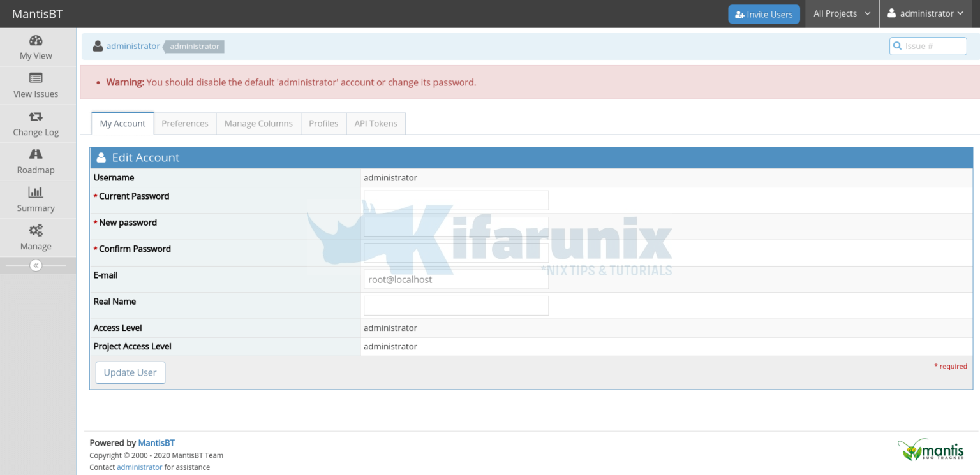Click inside the Current Password field

456,200
